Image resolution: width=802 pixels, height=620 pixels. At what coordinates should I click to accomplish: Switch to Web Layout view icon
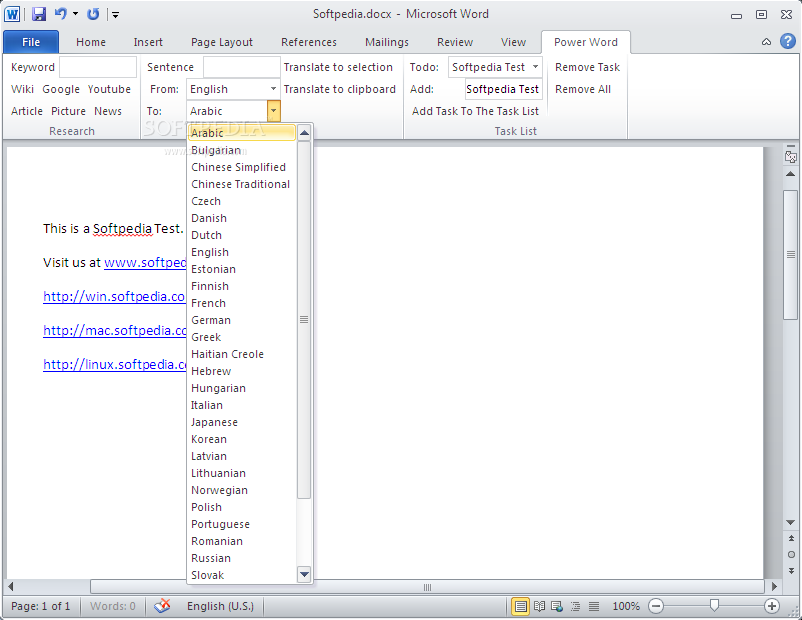point(557,607)
